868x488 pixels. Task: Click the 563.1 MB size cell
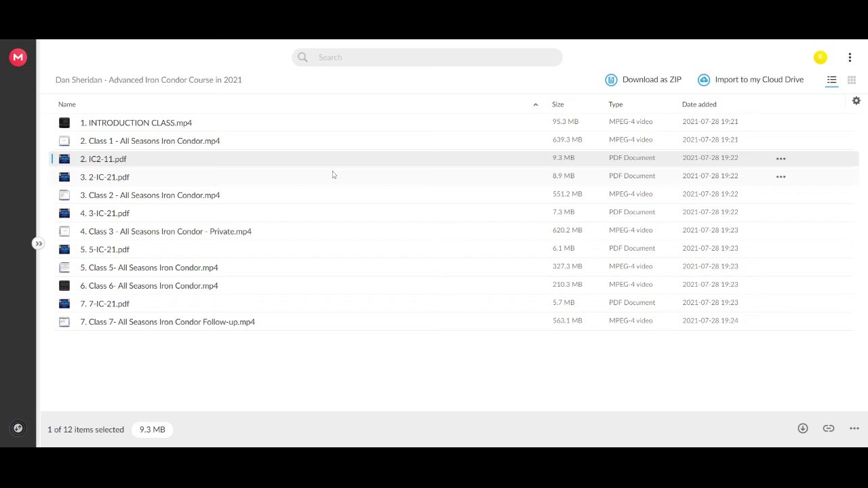pyautogui.click(x=567, y=321)
